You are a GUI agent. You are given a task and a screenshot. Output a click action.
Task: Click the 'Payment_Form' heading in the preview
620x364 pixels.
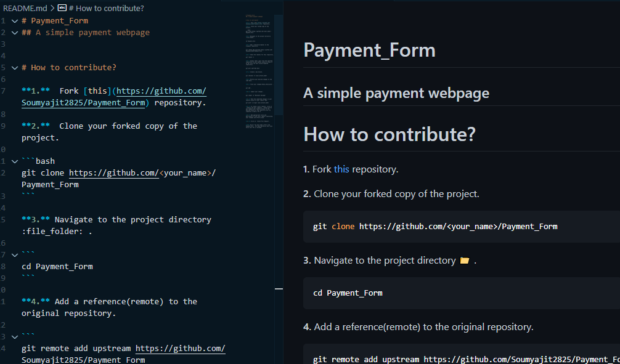tap(369, 51)
